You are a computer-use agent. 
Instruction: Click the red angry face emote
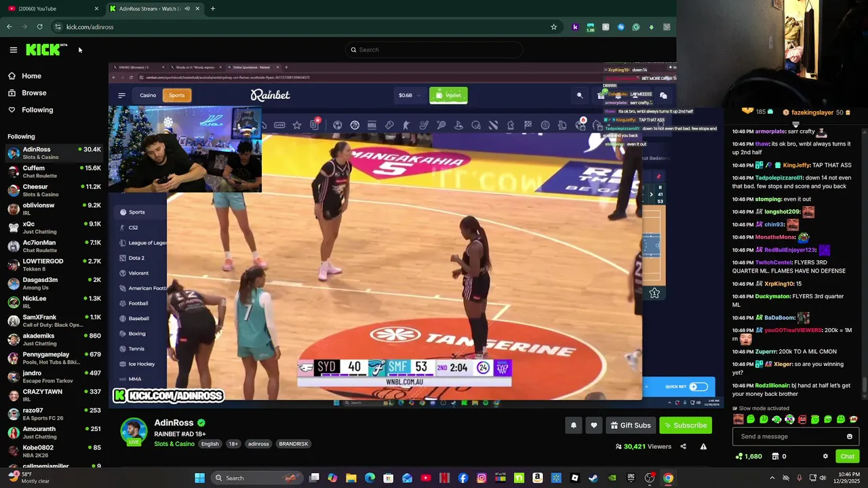(x=802, y=420)
